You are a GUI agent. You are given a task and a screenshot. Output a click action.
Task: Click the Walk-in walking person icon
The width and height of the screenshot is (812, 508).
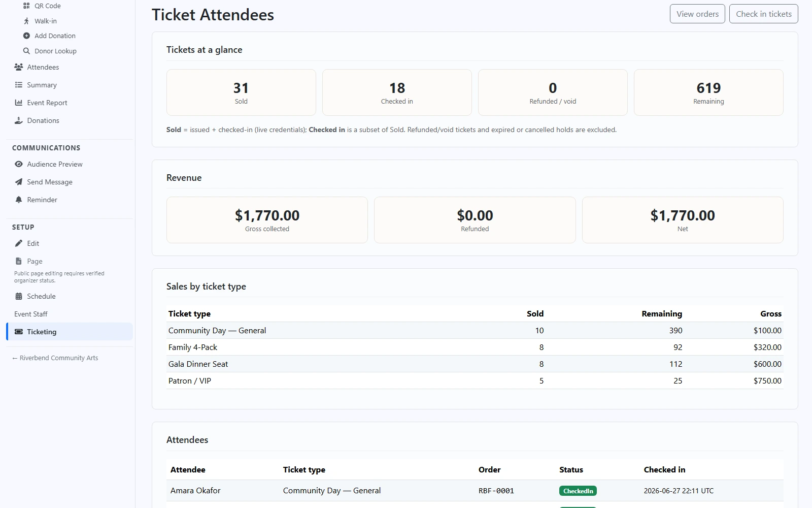(x=26, y=21)
